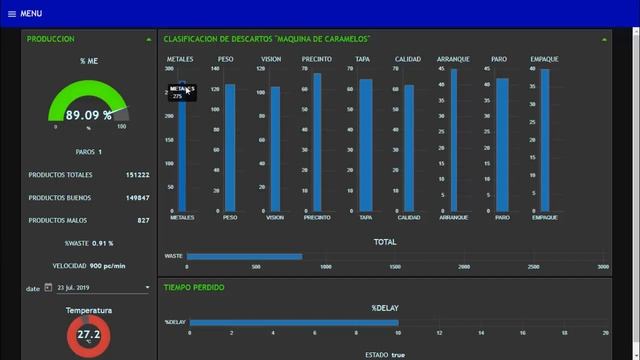Click the PAROS 1 text
The image size is (640, 360).
(x=89, y=152)
